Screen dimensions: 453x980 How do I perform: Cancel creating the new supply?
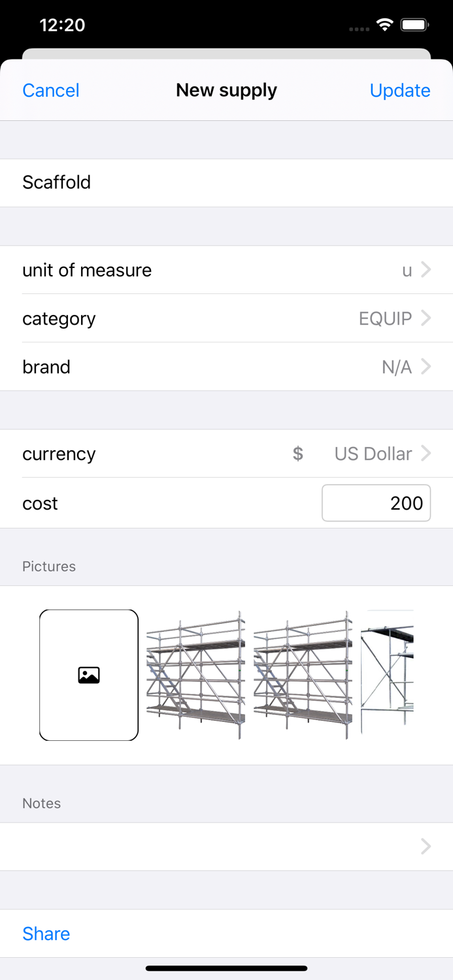50,90
